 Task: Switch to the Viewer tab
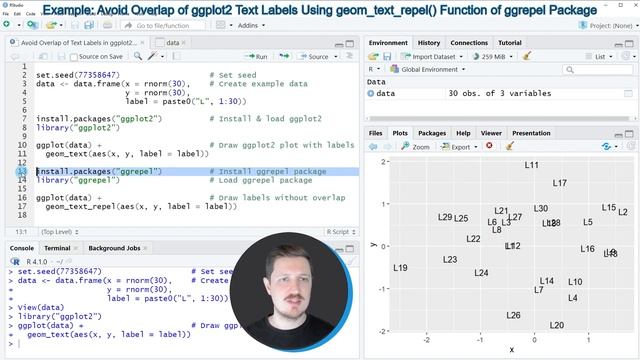pyautogui.click(x=491, y=133)
